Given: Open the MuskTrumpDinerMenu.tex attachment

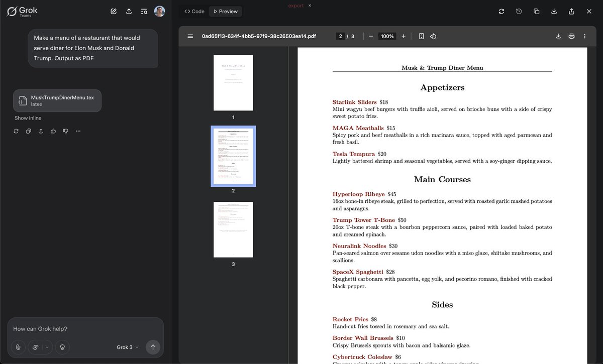Looking at the screenshot, I should click(57, 100).
